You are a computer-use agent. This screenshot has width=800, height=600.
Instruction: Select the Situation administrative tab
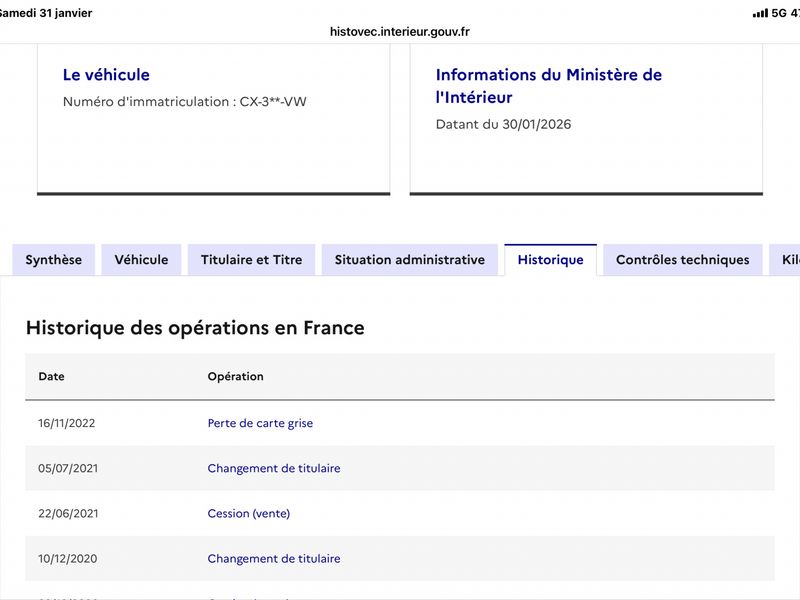(409, 260)
